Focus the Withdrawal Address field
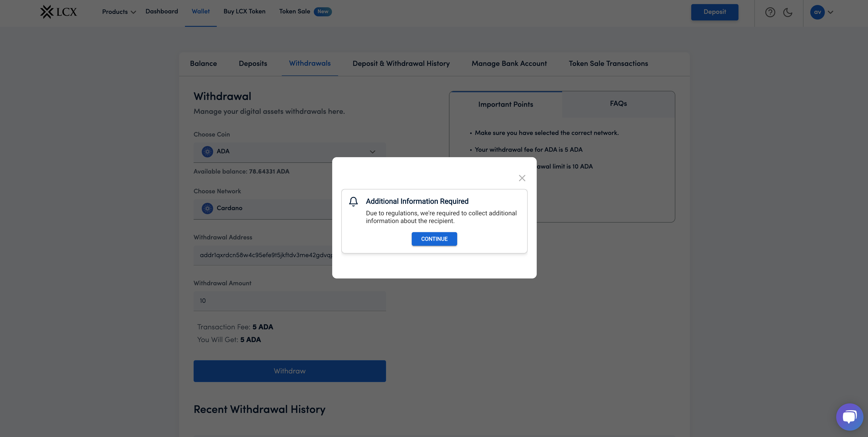The height and width of the screenshot is (437, 868). click(x=263, y=255)
